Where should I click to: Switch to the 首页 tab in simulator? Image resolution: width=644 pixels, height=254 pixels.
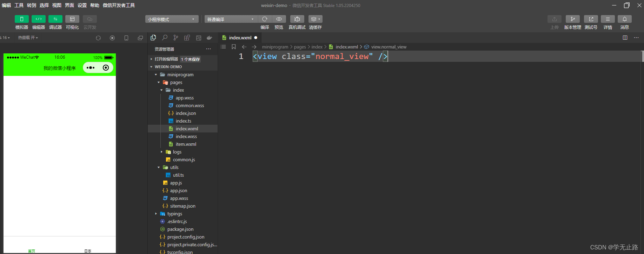[x=32, y=251]
